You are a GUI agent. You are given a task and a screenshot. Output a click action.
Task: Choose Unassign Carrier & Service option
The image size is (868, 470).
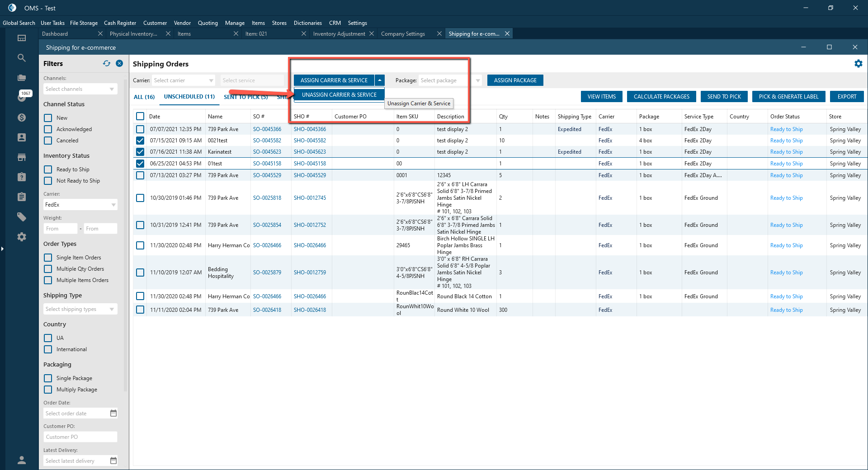click(x=339, y=95)
